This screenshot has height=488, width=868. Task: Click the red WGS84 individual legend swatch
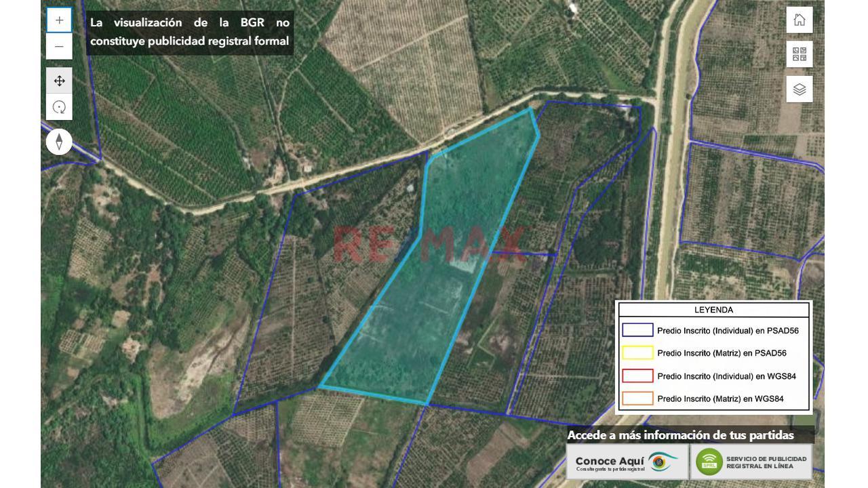point(637,376)
